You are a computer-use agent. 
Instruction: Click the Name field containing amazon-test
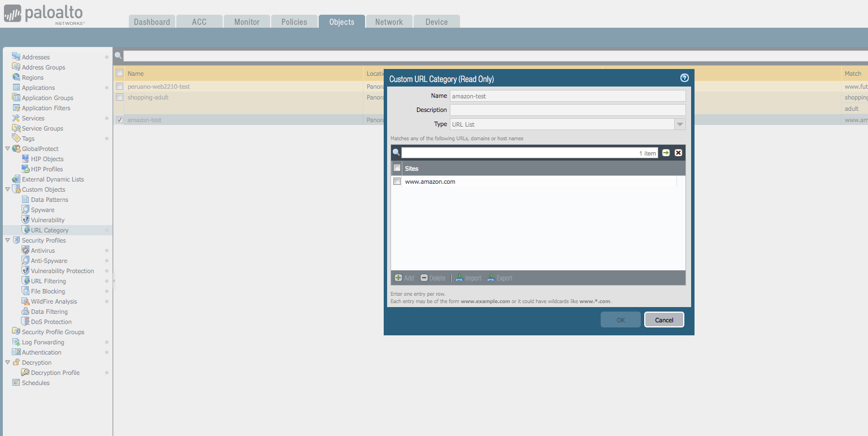pyautogui.click(x=568, y=96)
